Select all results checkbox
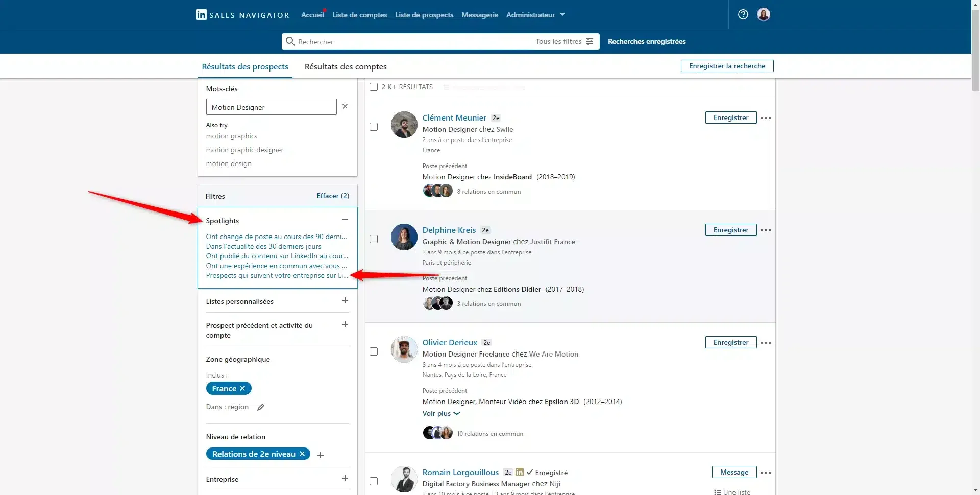 374,87
